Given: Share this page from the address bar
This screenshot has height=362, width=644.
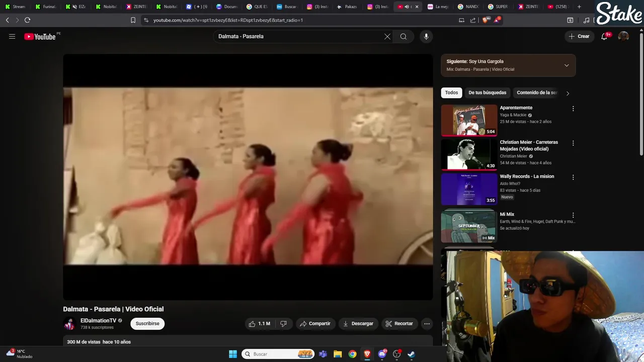Looking at the screenshot, I should click(x=473, y=20).
